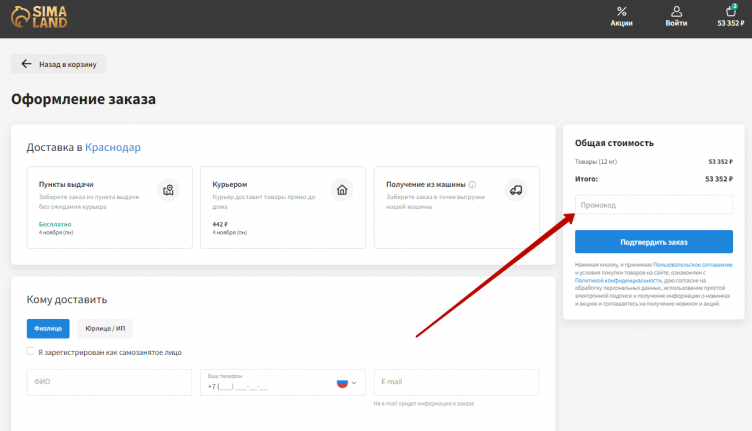Screen dimensions: 752x431
Task: Expand the phone country flag dropdown
Action: [346, 383]
